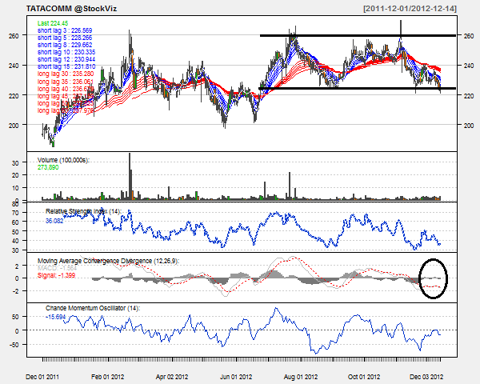The image size is (480, 384).
Task: Select the date range [2011-12-01/2012-12-14] label
Action: click(410, 8)
